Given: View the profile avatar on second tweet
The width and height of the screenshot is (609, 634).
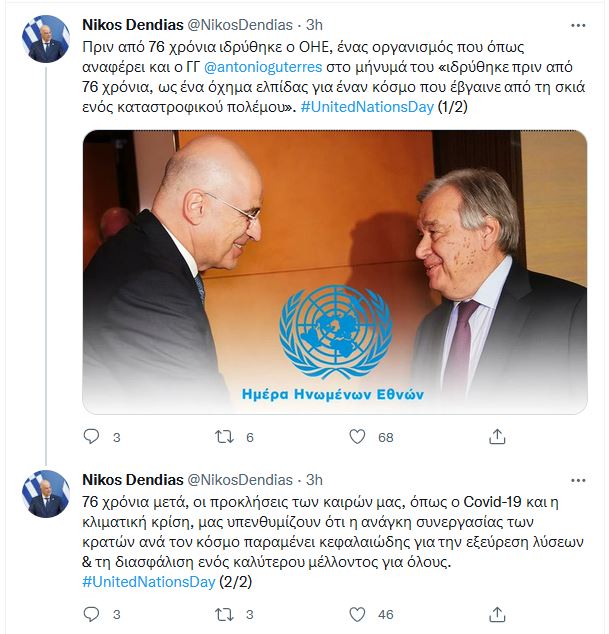Looking at the screenshot, I should coord(46,494).
